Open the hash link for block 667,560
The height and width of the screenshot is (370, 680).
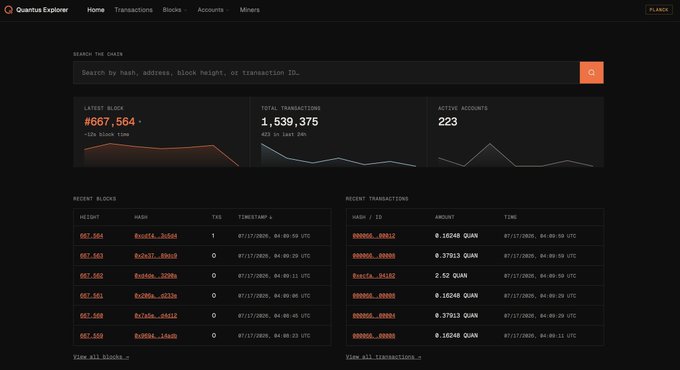156,315
